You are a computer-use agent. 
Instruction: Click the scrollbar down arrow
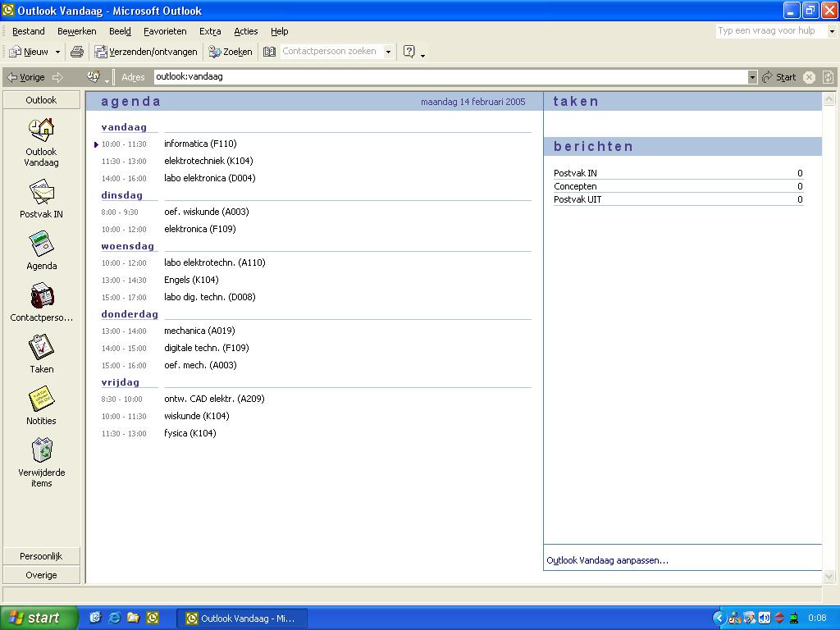(829, 577)
